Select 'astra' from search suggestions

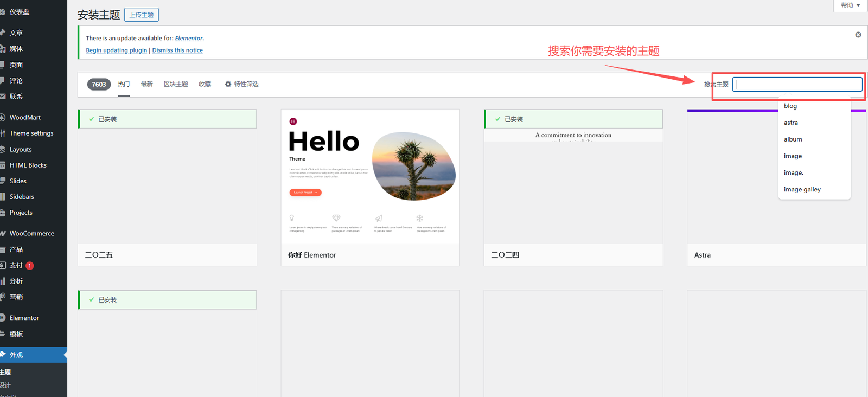pos(791,123)
